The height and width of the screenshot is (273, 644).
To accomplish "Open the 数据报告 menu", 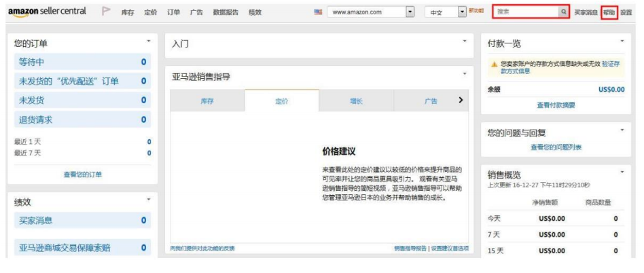I will pyautogui.click(x=226, y=13).
